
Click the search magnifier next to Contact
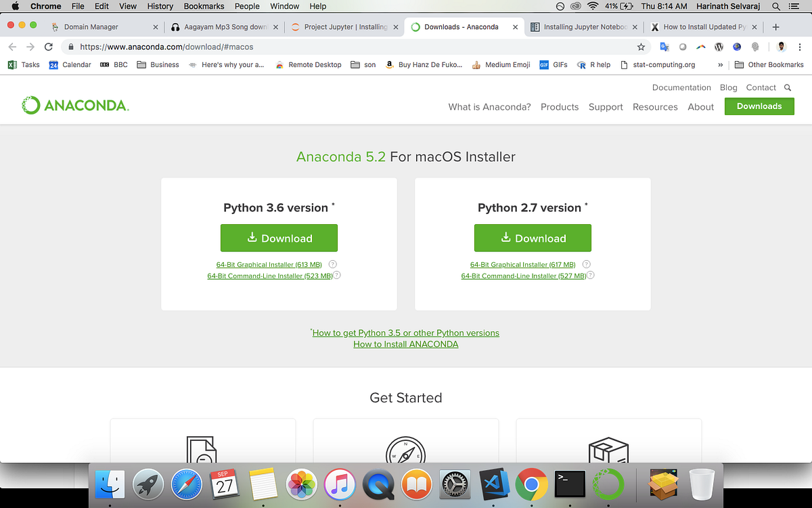(787, 87)
